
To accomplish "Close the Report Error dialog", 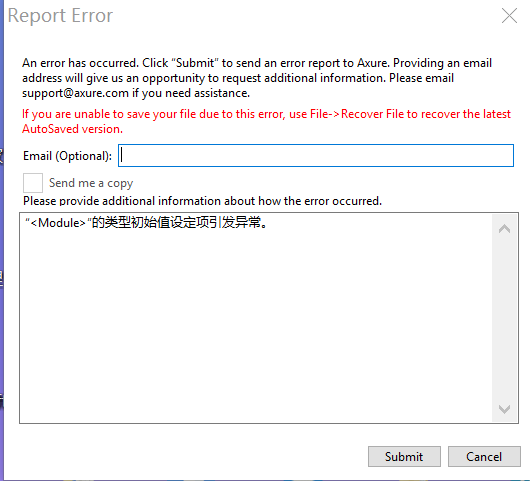I will click(509, 16).
